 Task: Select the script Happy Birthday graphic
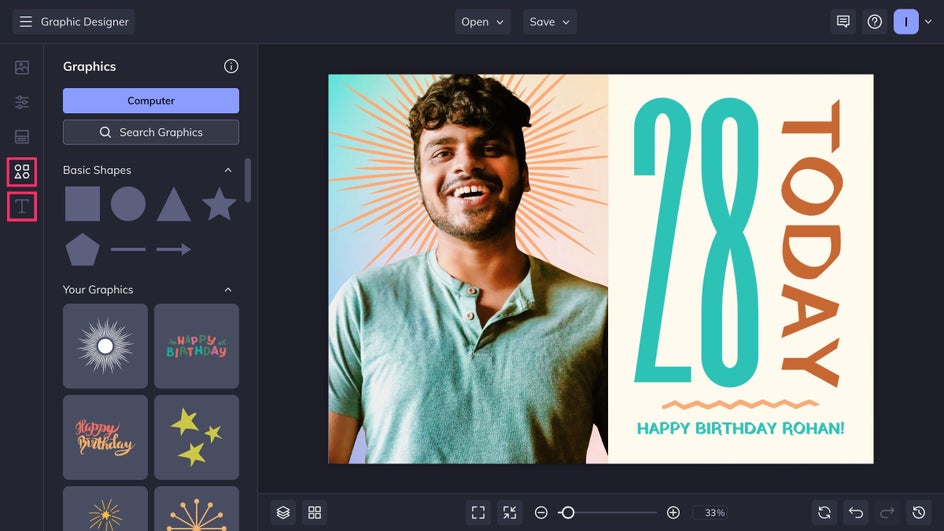[x=105, y=437]
